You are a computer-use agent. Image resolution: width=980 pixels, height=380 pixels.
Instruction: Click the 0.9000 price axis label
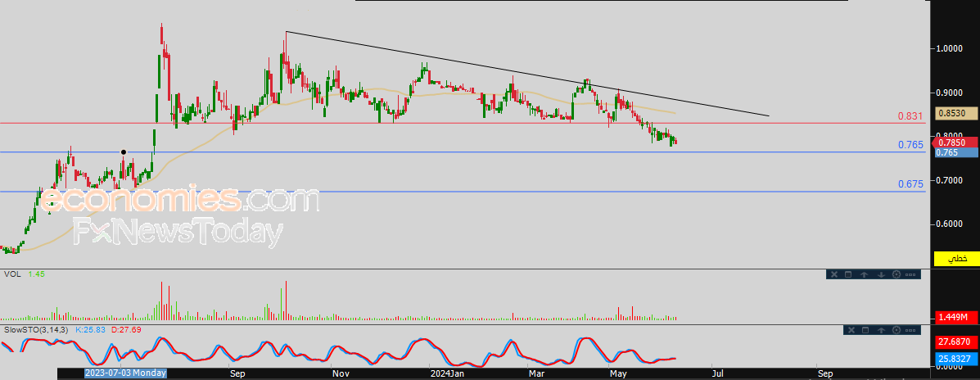click(950, 93)
